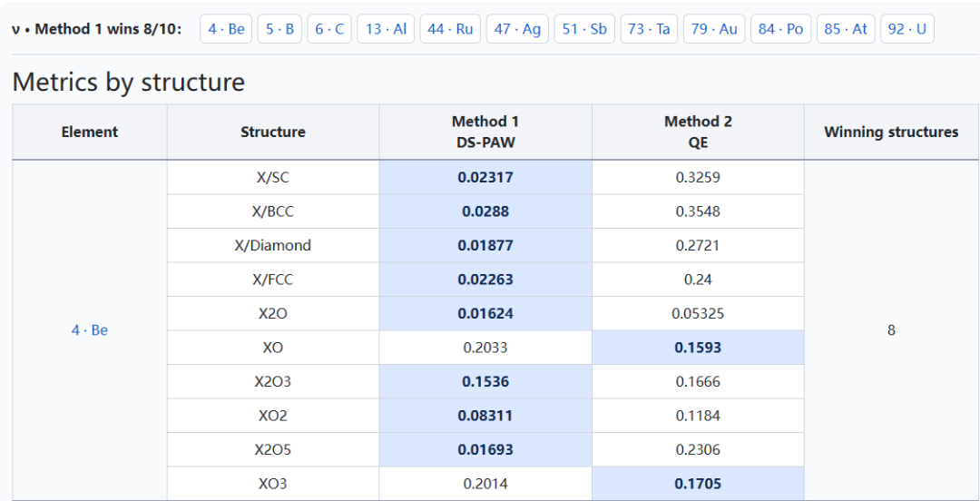Click the QE value 0.1184
This screenshot has width=980, height=501.
698,416
